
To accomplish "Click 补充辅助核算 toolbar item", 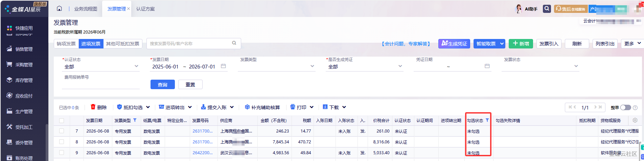I will 262,107.
